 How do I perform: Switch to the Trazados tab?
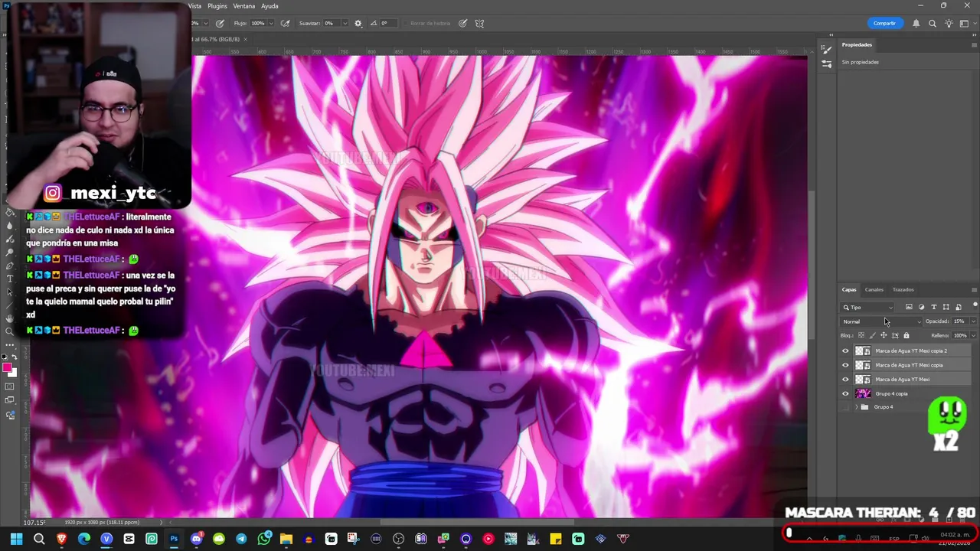tap(903, 290)
